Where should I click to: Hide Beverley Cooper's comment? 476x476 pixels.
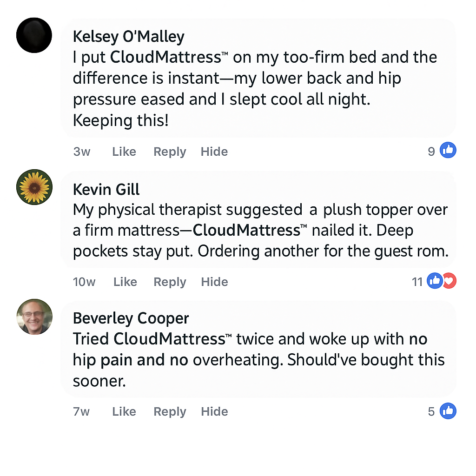tap(214, 411)
